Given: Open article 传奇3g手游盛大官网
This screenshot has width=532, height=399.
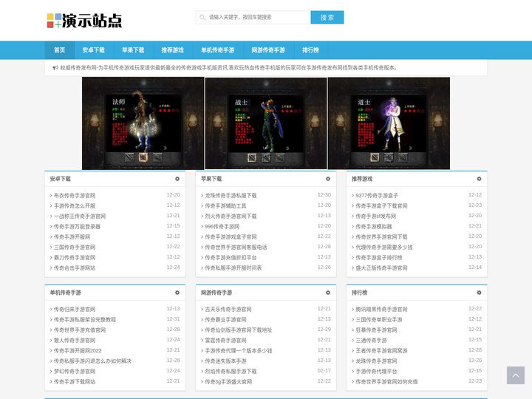Looking at the screenshot, I should coord(228,382).
